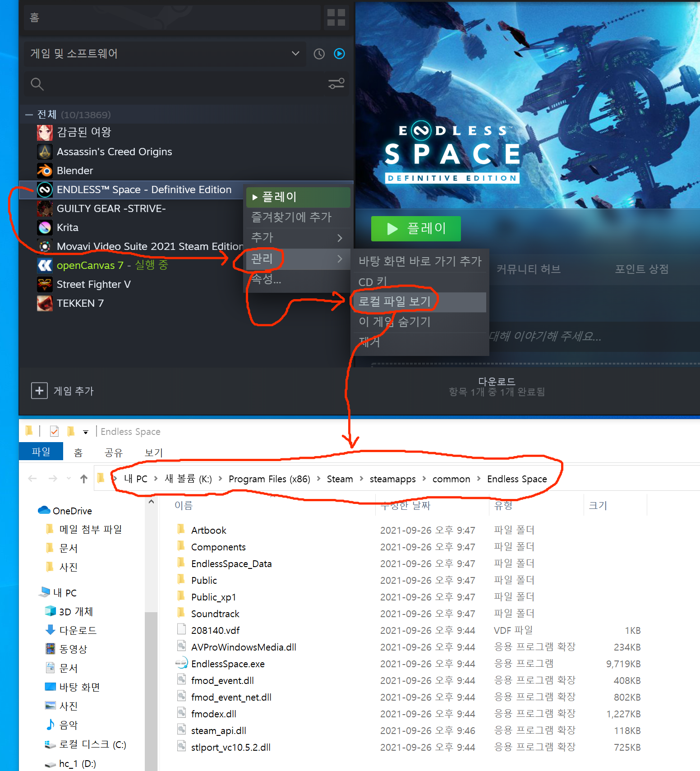
Task: Select EndlessSpace.exe file
Action: 228,664
